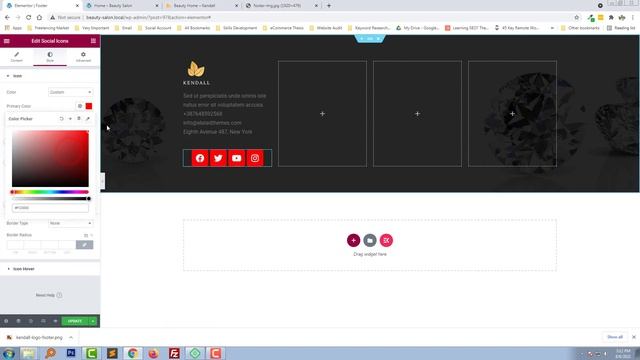Click the green UPDATE button
The image size is (640, 360).
coord(75,321)
